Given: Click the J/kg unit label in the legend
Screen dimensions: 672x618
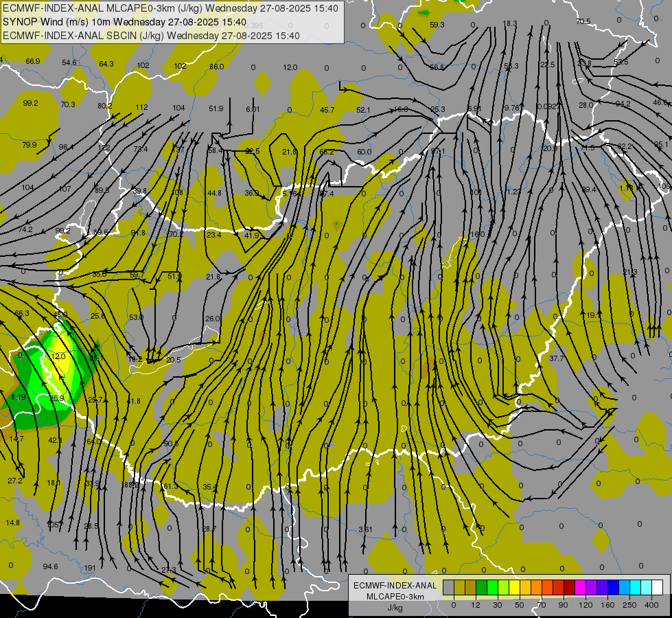Looking at the screenshot, I should (395, 608).
